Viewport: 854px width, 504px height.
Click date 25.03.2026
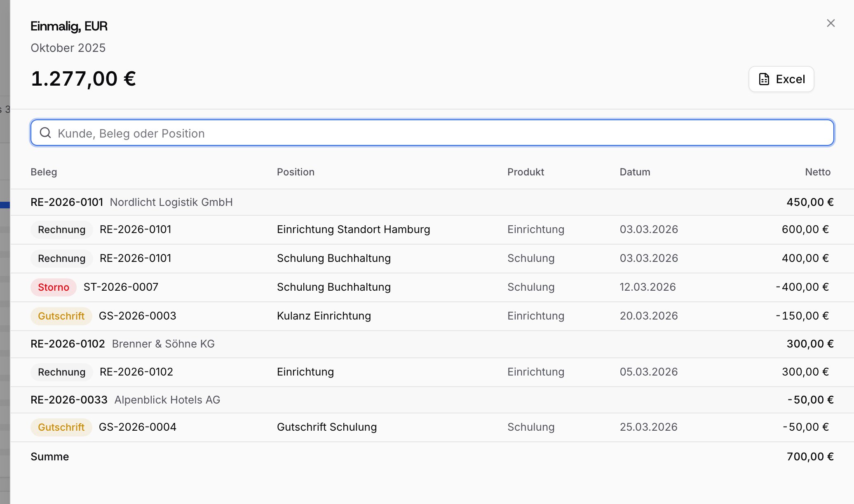pyautogui.click(x=648, y=427)
